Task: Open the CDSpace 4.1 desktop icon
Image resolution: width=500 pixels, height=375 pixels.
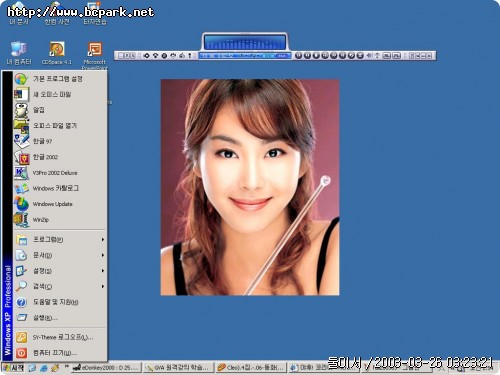Action: point(57,53)
